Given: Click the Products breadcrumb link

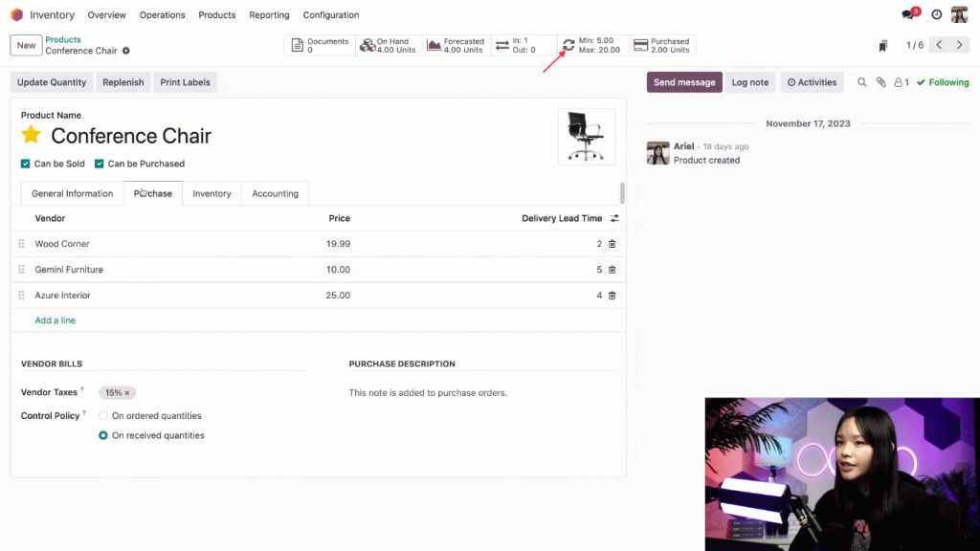Looking at the screenshot, I should (x=62, y=39).
